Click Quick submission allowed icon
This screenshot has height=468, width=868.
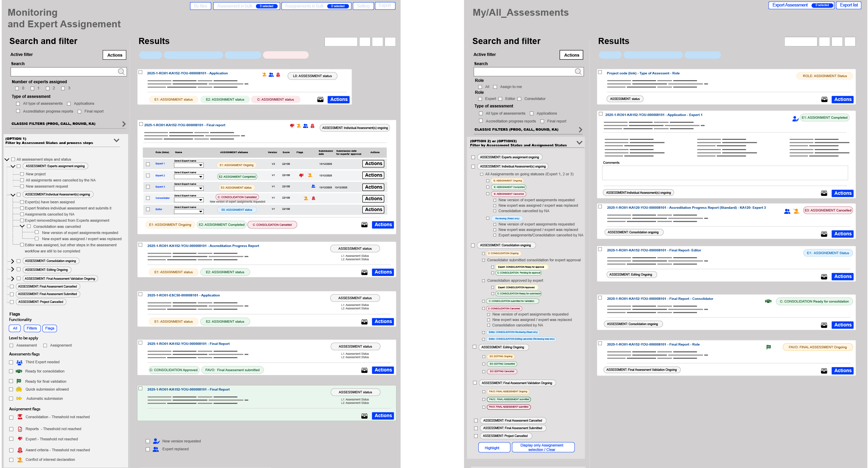(19, 390)
